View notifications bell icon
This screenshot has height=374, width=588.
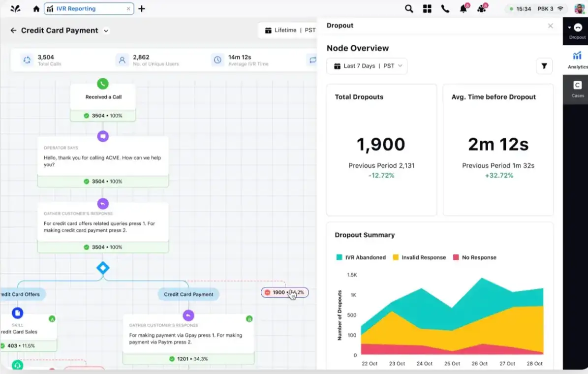464,8
